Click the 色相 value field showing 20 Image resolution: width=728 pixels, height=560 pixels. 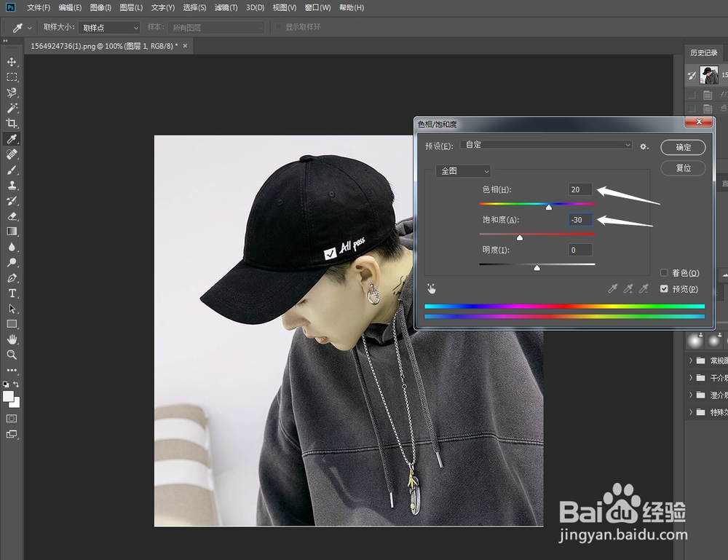coord(580,189)
